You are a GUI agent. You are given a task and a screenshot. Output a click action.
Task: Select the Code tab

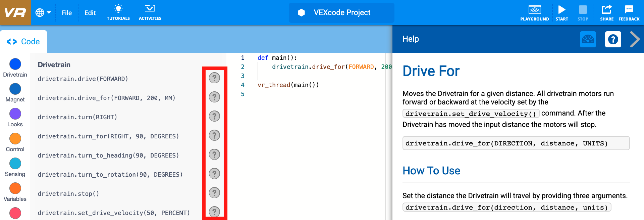23,42
